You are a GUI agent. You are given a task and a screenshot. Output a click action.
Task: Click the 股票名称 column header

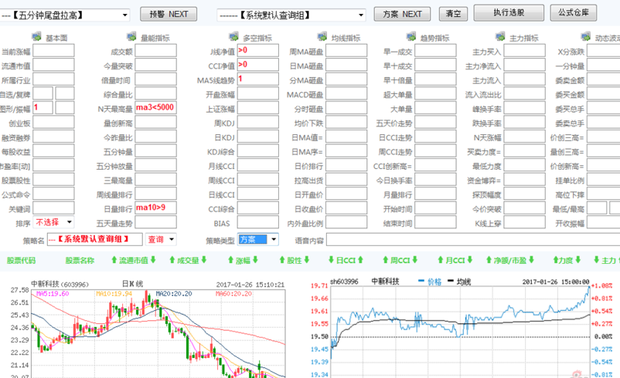[x=80, y=261]
